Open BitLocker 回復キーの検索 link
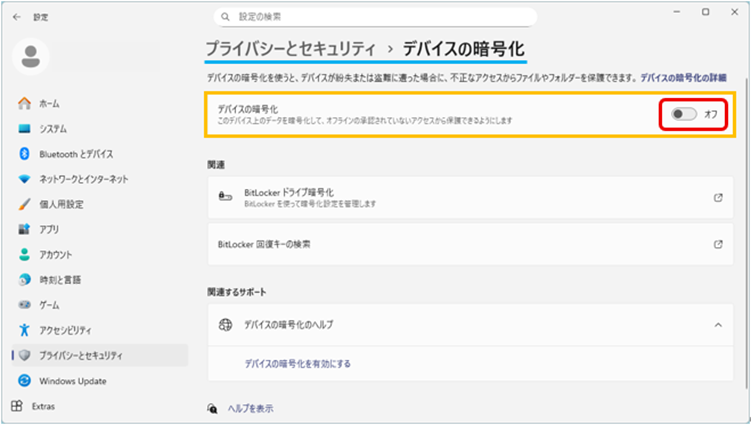Screen dimensions: 751x425 coord(717,243)
